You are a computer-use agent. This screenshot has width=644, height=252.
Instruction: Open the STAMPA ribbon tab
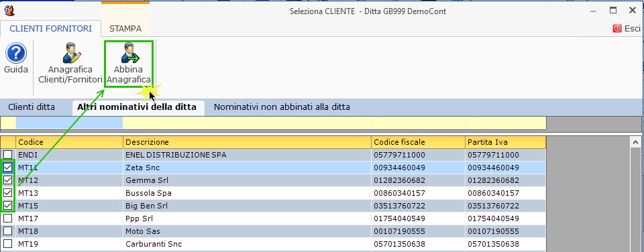pos(125,29)
